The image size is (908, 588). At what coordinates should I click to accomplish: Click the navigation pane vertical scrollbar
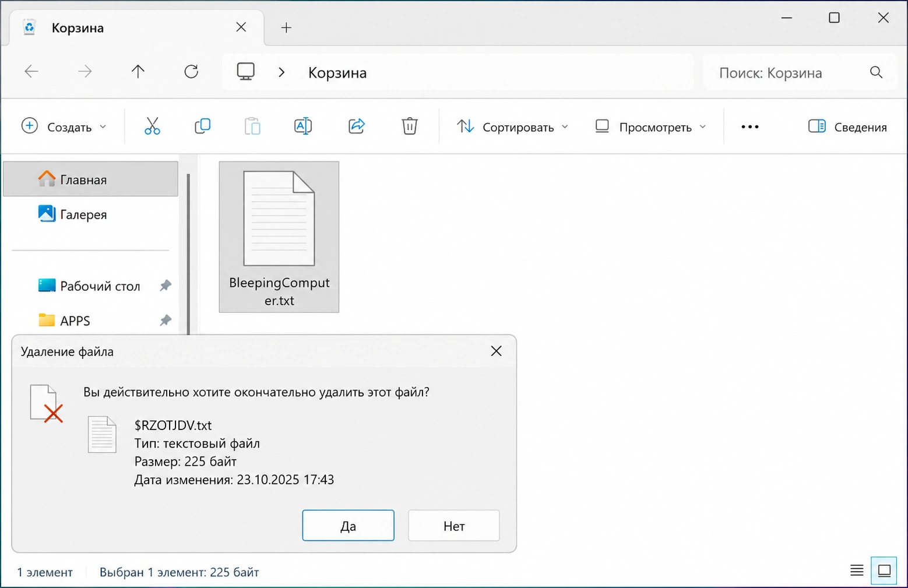click(188, 254)
